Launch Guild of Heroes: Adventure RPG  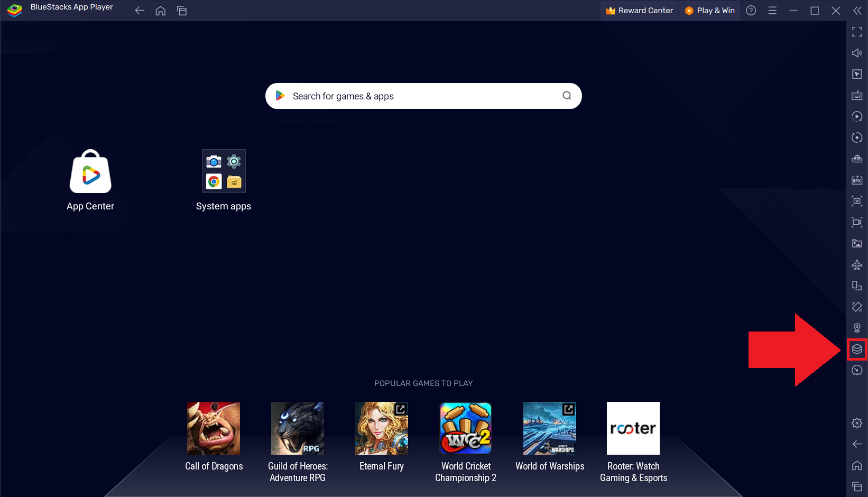(298, 428)
